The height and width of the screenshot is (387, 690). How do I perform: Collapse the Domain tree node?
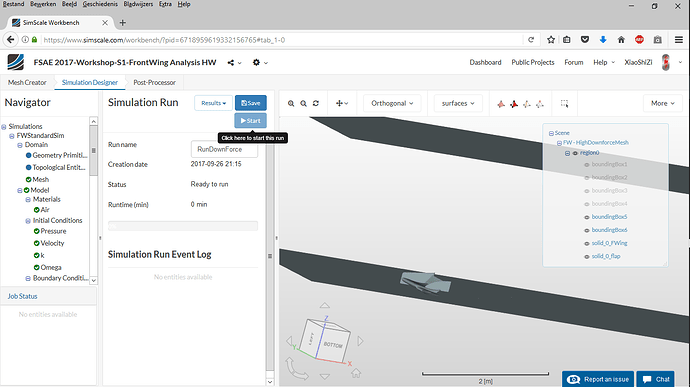20,145
